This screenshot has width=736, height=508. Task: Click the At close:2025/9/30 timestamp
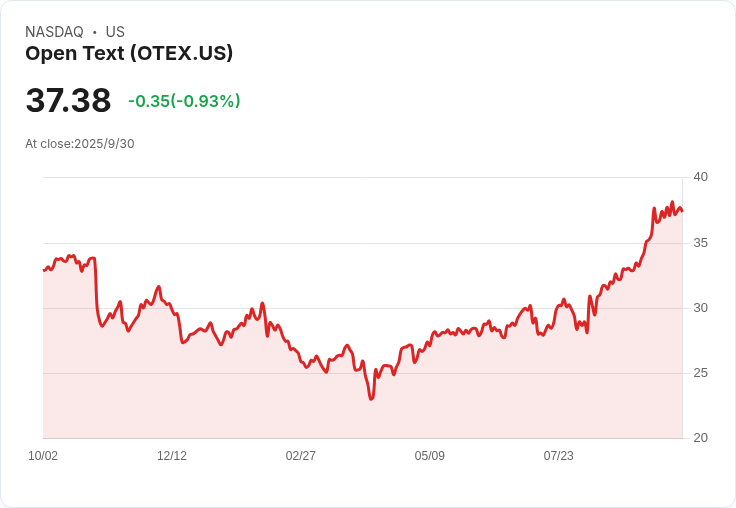coord(80,144)
